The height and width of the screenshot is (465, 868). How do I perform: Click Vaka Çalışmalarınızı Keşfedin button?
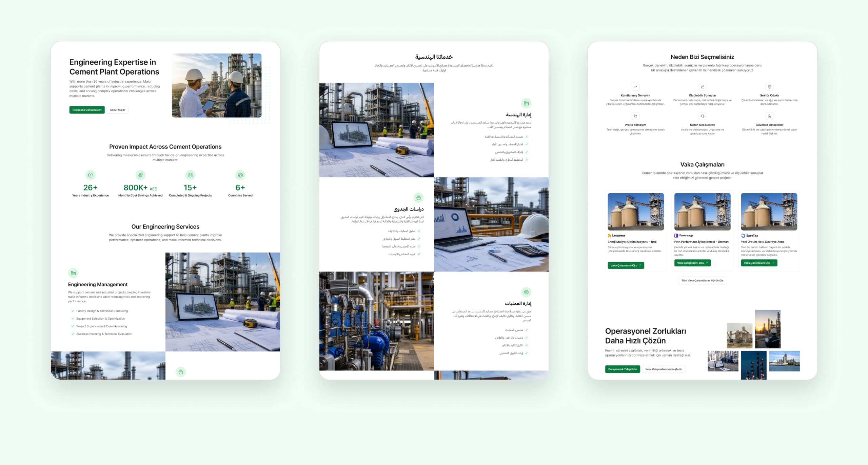664,369
